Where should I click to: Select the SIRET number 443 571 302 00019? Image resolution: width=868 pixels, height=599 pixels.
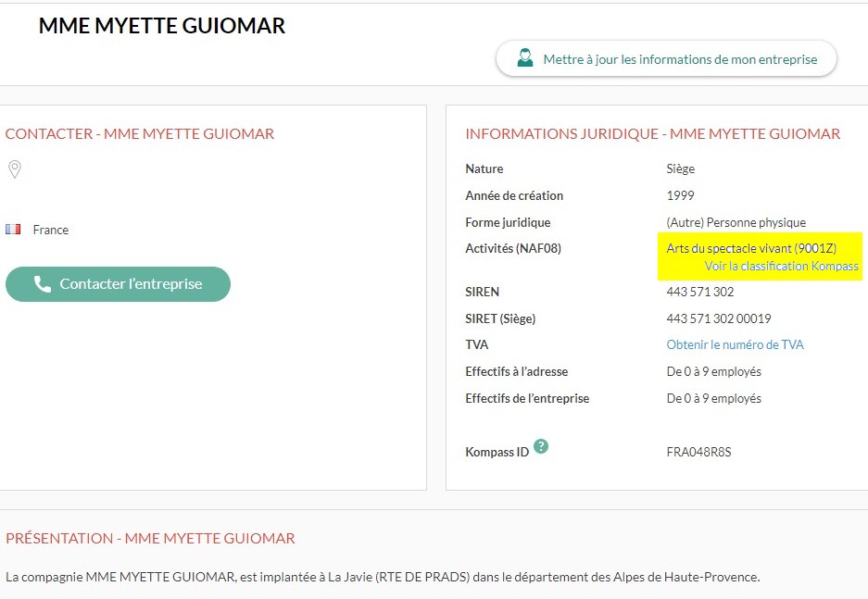pos(718,319)
